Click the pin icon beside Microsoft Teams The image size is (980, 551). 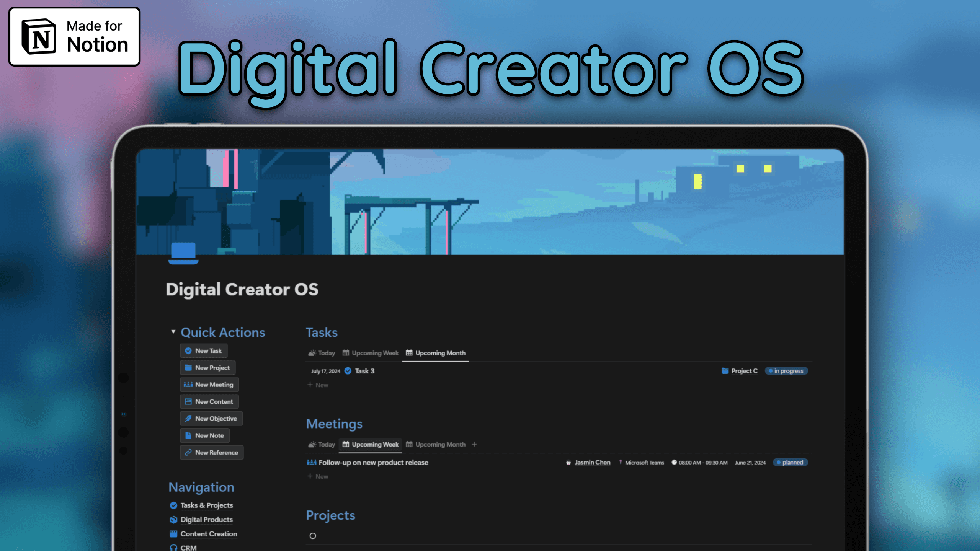point(621,462)
